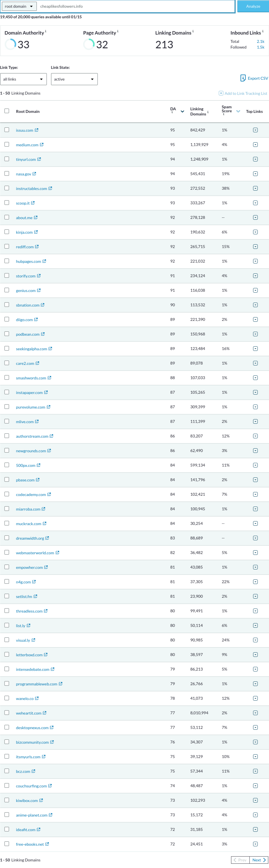Sort by Spam Score column chevron
This screenshot has height=868, width=269.
tap(238, 111)
